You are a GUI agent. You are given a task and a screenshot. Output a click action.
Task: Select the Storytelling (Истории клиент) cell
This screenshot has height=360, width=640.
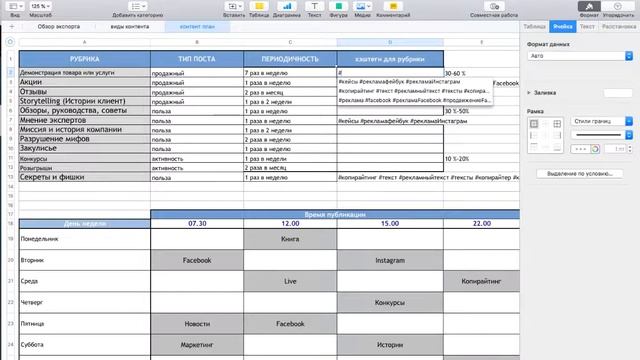(x=84, y=101)
